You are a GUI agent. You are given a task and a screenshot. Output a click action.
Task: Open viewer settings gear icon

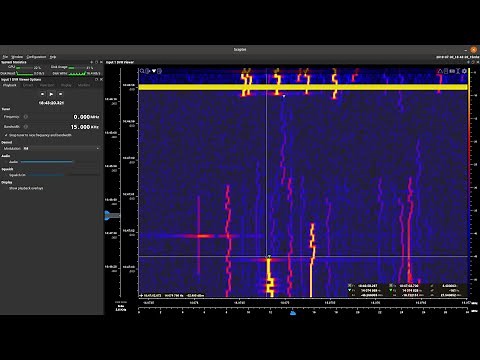tap(464, 71)
